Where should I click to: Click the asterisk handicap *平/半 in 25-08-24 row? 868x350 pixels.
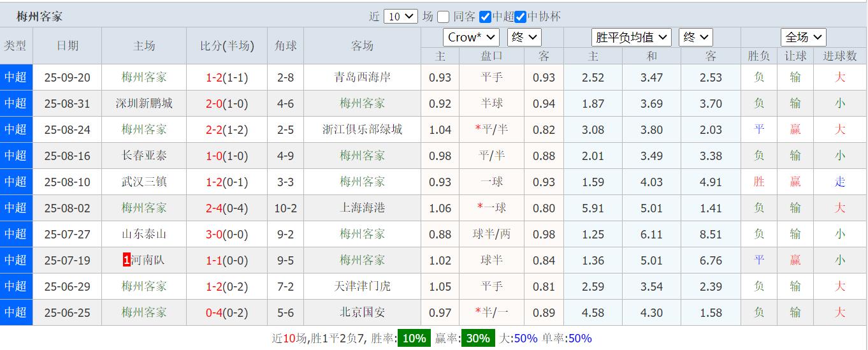point(491,129)
